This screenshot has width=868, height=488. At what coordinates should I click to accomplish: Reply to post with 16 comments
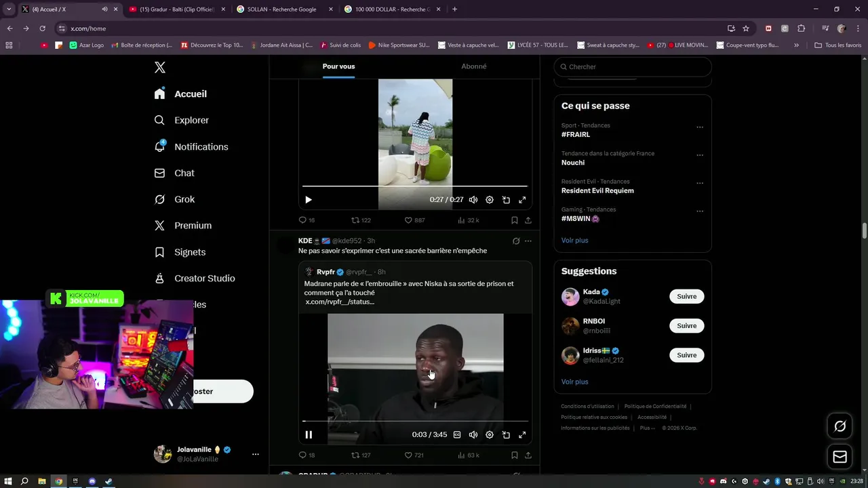coord(307,220)
